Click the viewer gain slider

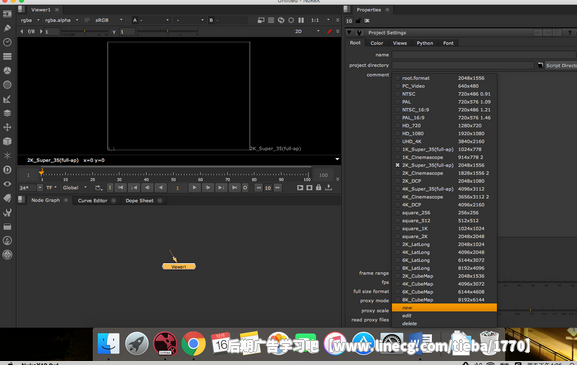84,32
